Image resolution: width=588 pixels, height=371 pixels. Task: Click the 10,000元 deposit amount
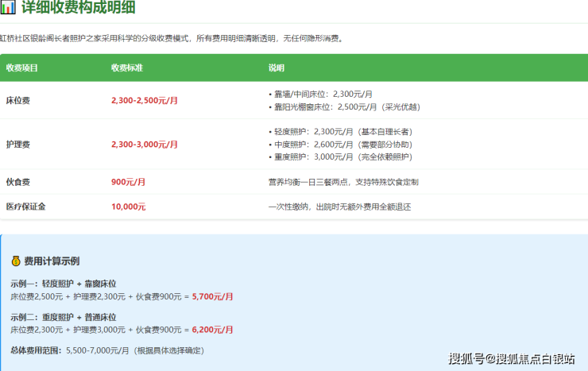click(x=128, y=207)
